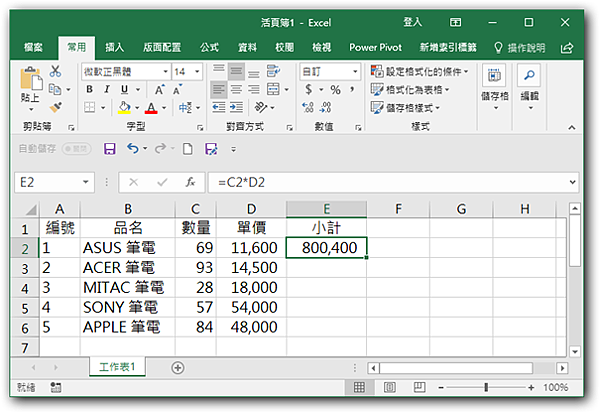Toggle Wrap Text icon
Screen dimensions: 600x413
tap(273, 71)
